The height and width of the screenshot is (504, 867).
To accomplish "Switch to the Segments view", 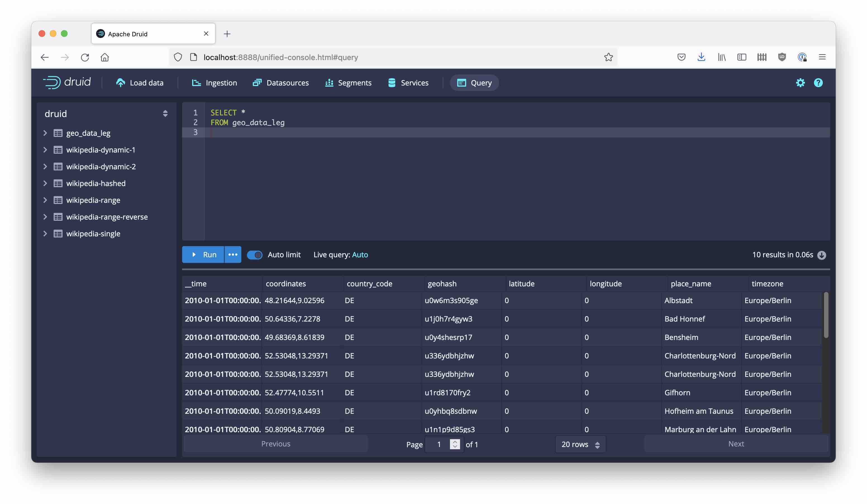I will pos(348,83).
